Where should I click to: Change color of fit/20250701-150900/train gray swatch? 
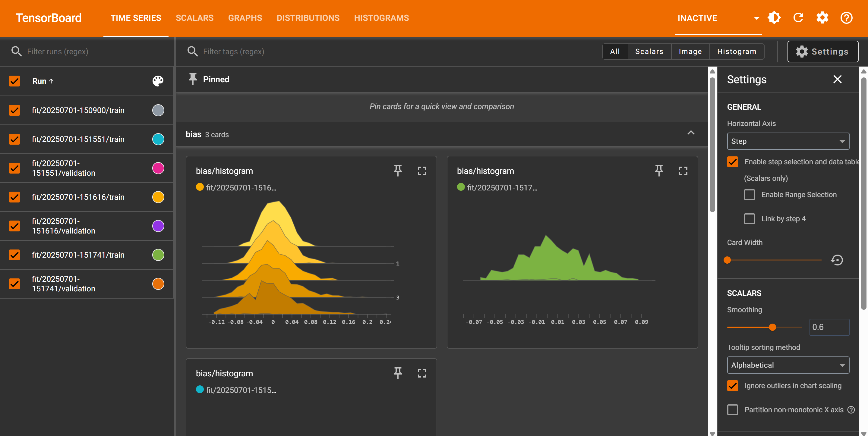tap(158, 110)
